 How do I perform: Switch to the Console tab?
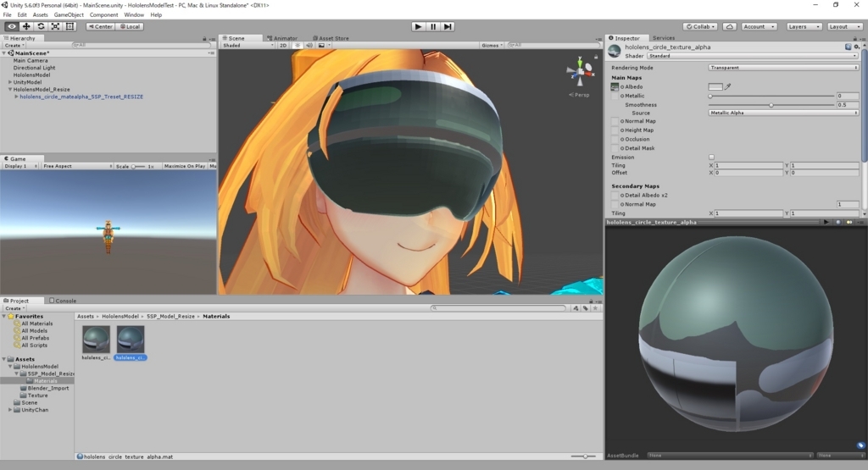[x=63, y=301]
